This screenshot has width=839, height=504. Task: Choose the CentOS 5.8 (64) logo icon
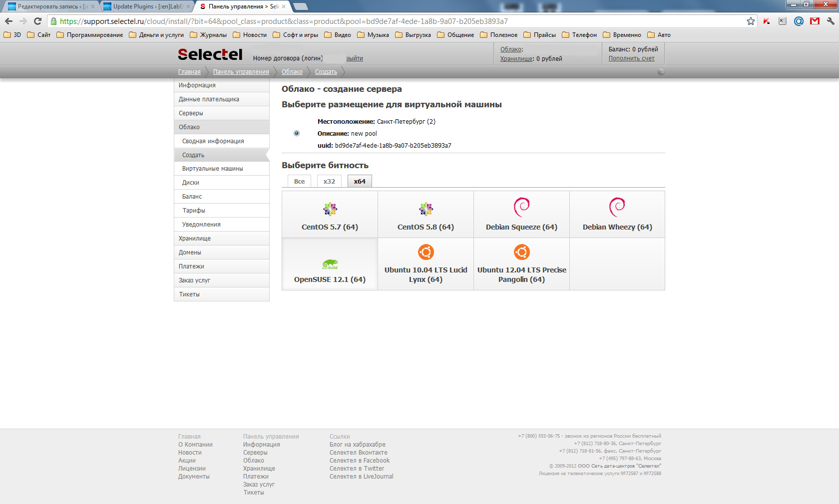(x=425, y=209)
